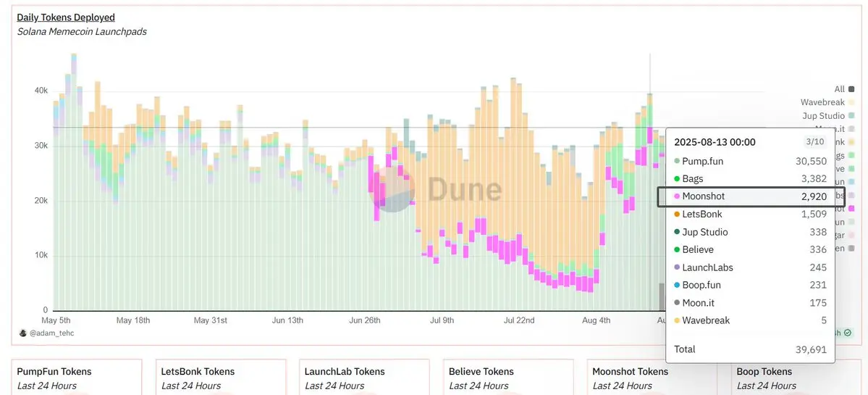Click the LaunchLabs purple color dot
Screen dimensions: 868x395
[x=676, y=267]
